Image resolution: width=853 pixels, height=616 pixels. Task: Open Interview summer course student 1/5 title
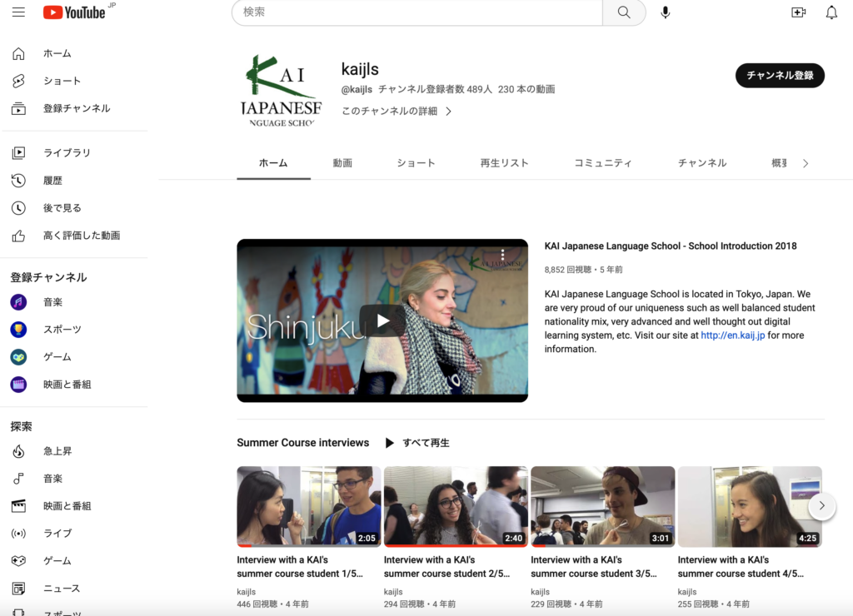(x=300, y=567)
